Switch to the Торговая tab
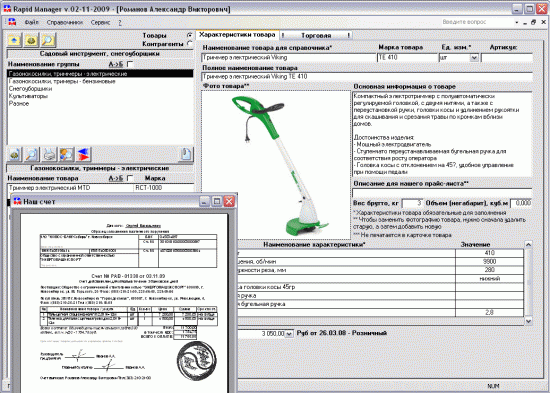This screenshot has width=550, height=393. click(316, 35)
